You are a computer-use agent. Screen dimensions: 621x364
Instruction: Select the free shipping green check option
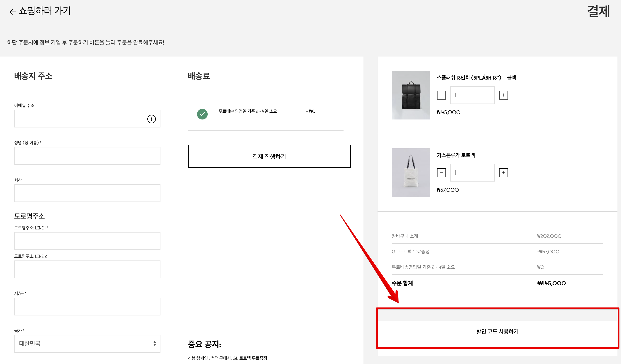click(202, 114)
